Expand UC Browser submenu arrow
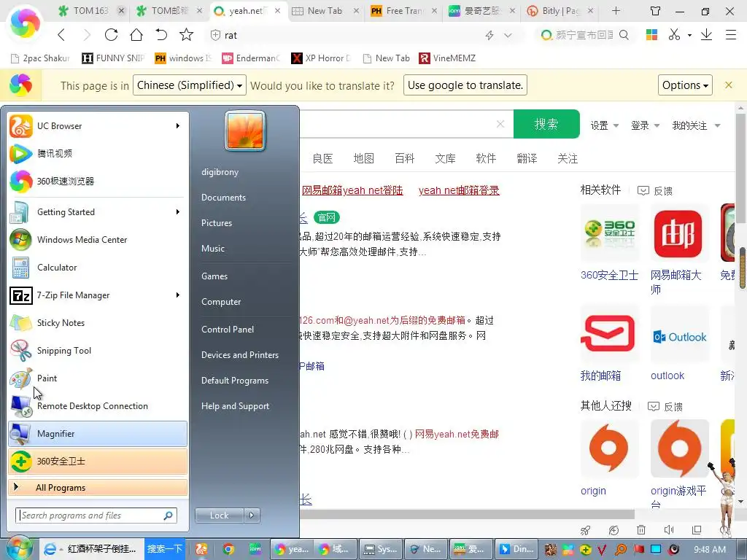This screenshot has height=560, width=747. coord(178,126)
